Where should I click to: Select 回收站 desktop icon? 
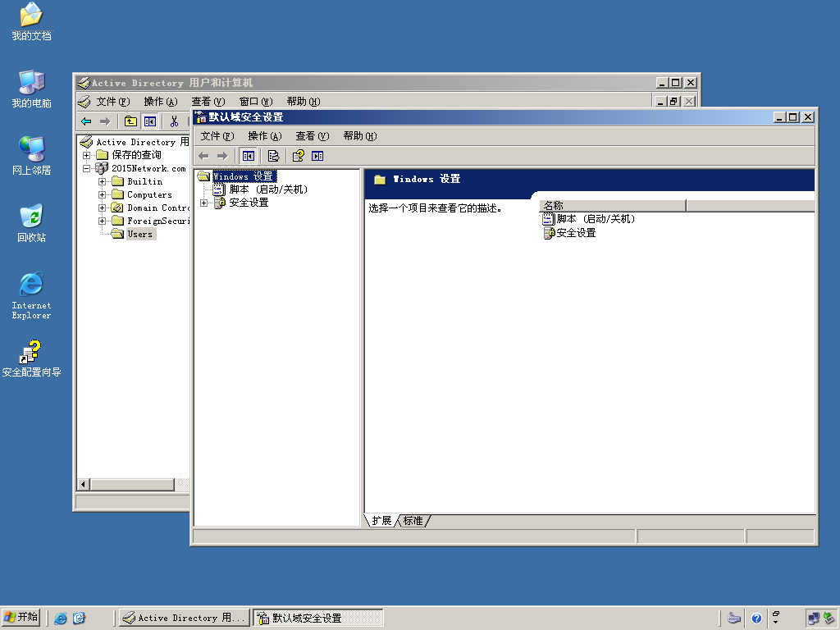31,223
